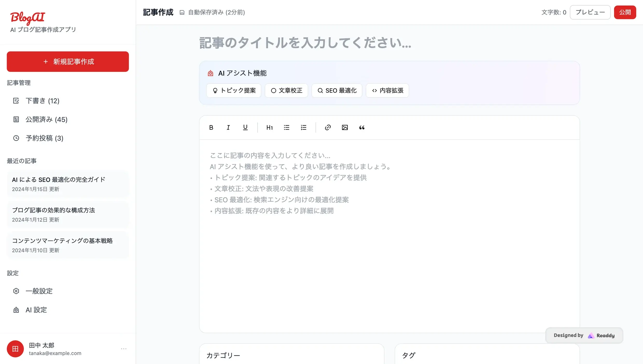
Task: Insert an image into the article
Action: 345,127
